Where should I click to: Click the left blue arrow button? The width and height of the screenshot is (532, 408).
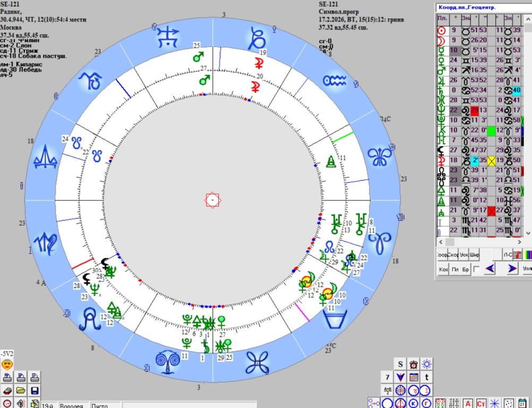(489, 269)
